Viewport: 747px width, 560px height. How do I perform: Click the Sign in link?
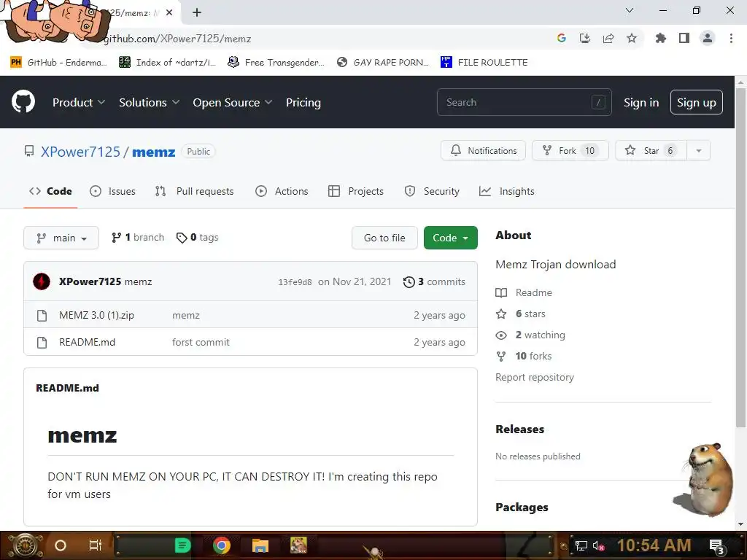(x=641, y=102)
